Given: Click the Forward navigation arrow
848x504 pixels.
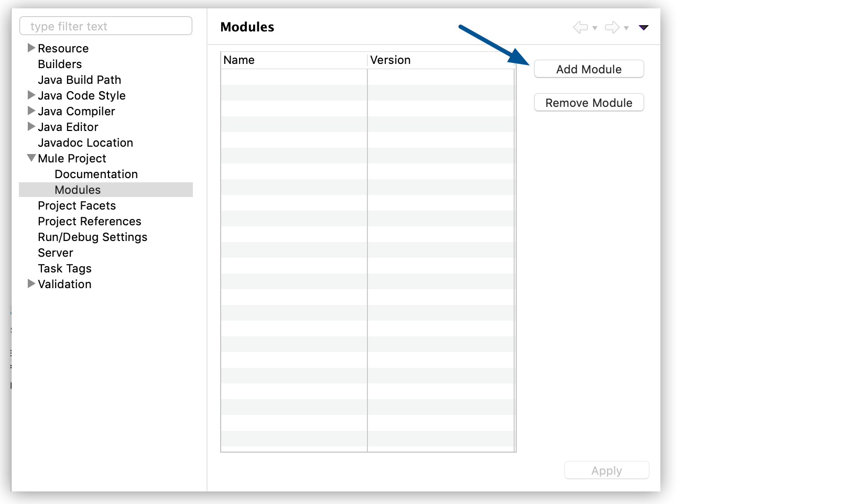Looking at the screenshot, I should pyautogui.click(x=611, y=27).
